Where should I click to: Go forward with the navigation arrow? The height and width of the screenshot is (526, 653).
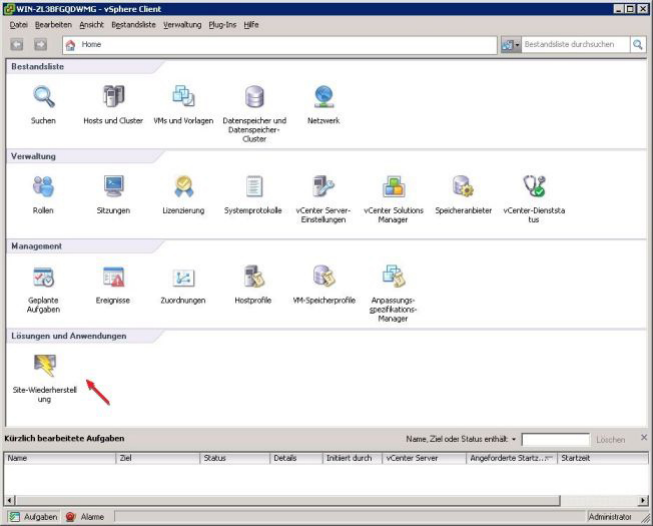(x=40, y=44)
